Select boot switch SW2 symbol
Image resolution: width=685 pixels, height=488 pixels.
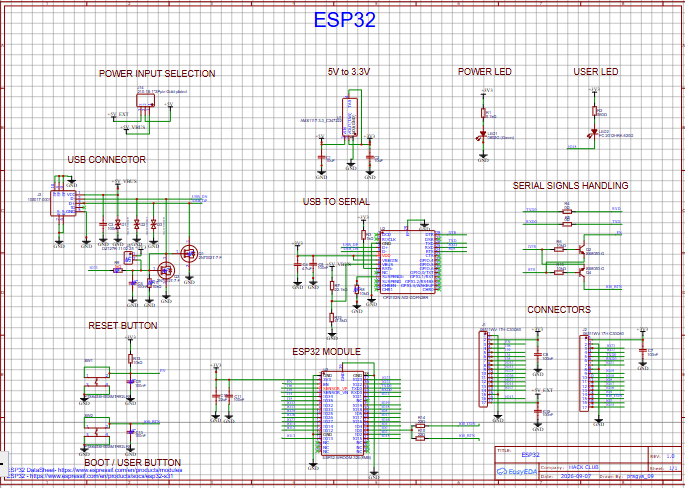[x=97, y=432]
